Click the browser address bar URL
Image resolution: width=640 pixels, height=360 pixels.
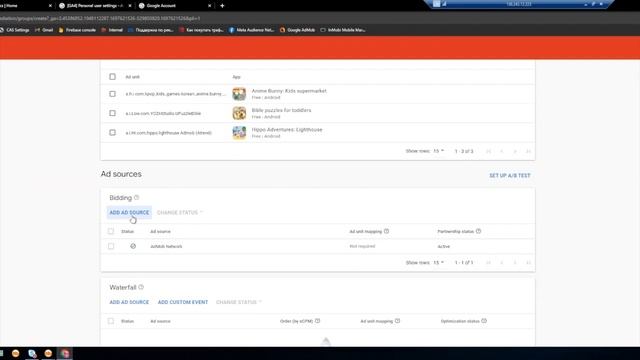click(100, 18)
